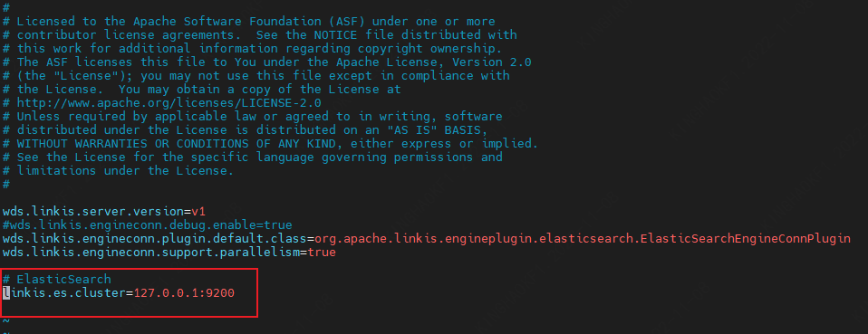
Task: Place cursor on linkis.es.cluster property line
Action: (119, 292)
